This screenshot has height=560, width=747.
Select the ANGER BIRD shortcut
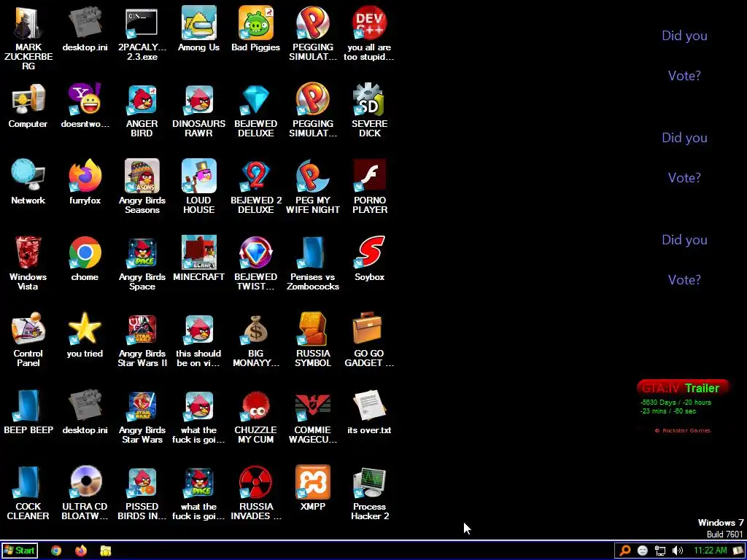pyautogui.click(x=142, y=99)
